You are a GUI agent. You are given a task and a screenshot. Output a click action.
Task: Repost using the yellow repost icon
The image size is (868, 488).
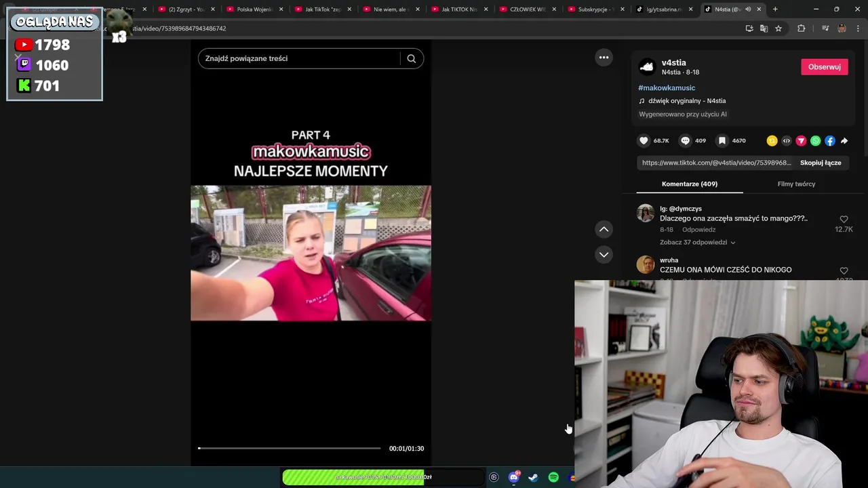pyautogui.click(x=772, y=141)
